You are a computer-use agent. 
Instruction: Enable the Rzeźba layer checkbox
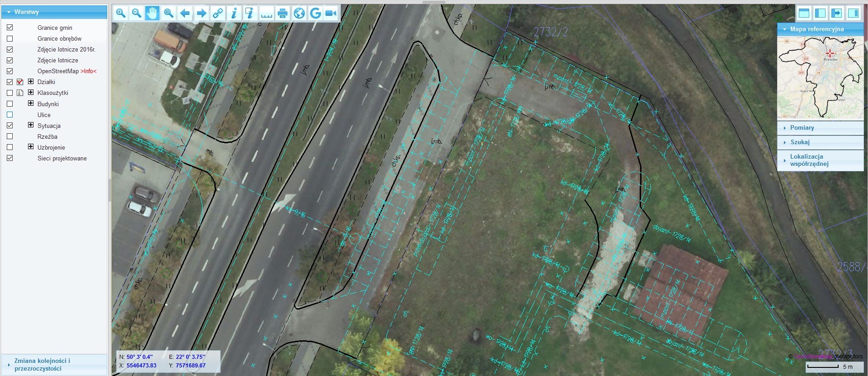point(9,136)
